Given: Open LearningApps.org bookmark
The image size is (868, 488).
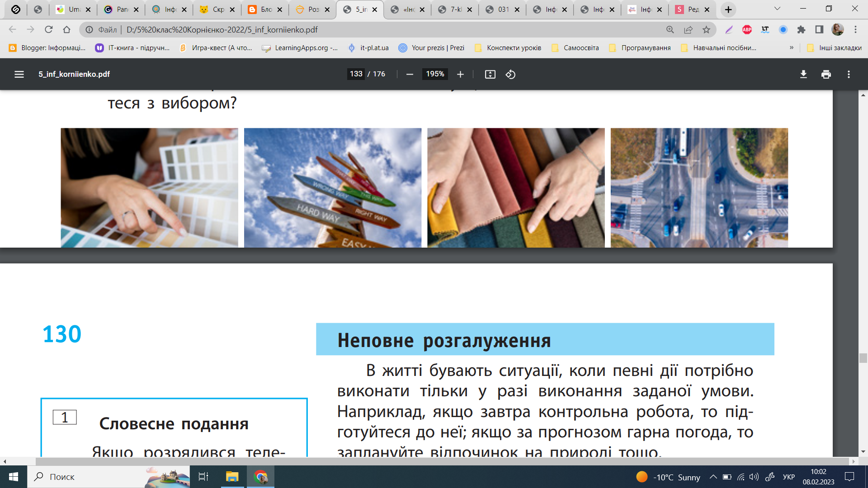Looking at the screenshot, I should [300, 48].
